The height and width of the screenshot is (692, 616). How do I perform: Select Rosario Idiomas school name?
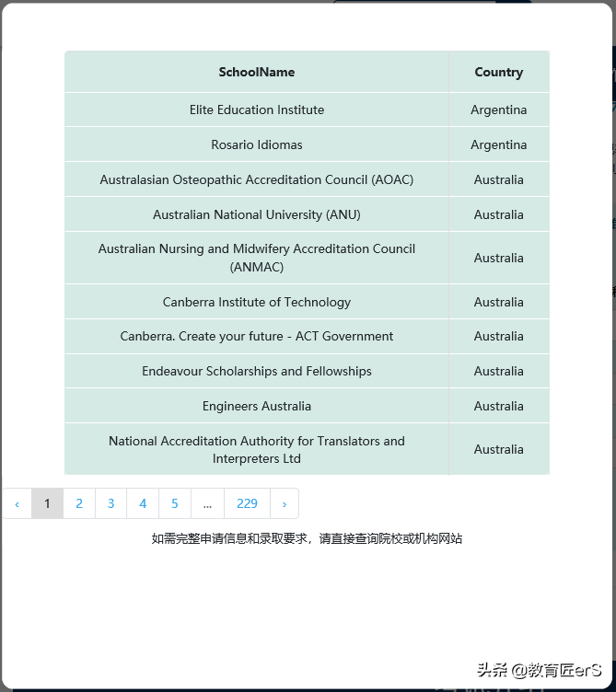point(257,144)
